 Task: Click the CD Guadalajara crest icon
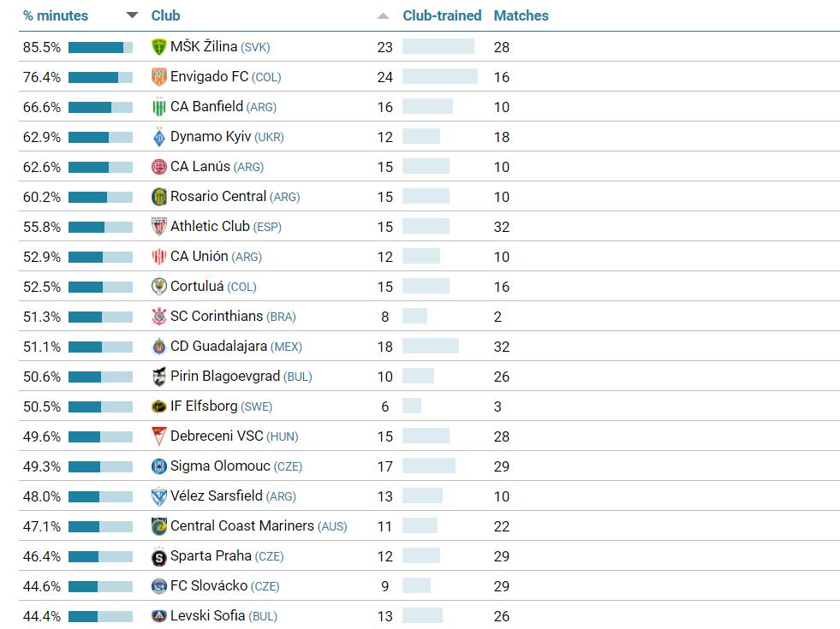(158, 347)
